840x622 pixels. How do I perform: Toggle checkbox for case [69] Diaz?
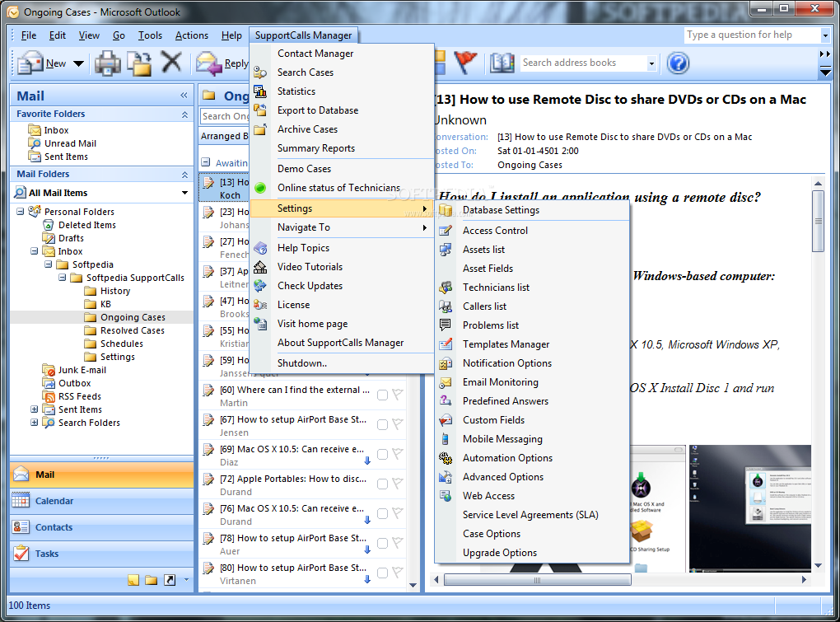tap(382, 454)
